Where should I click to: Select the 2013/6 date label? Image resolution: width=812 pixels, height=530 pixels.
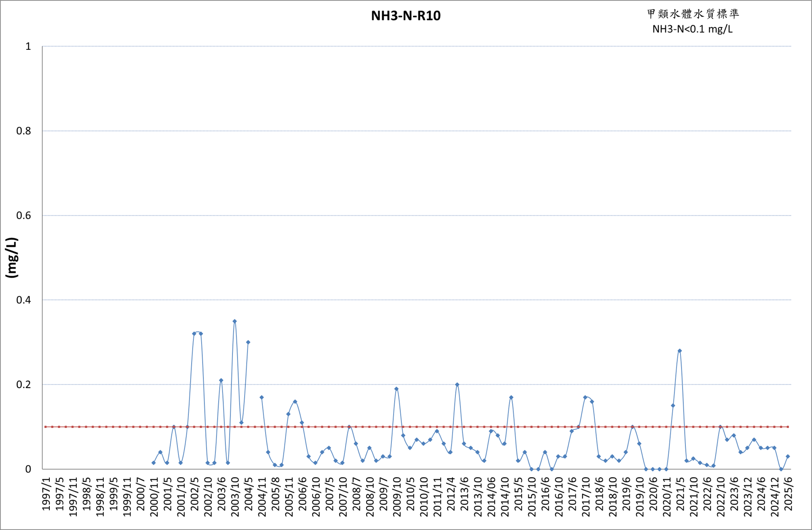(464, 494)
